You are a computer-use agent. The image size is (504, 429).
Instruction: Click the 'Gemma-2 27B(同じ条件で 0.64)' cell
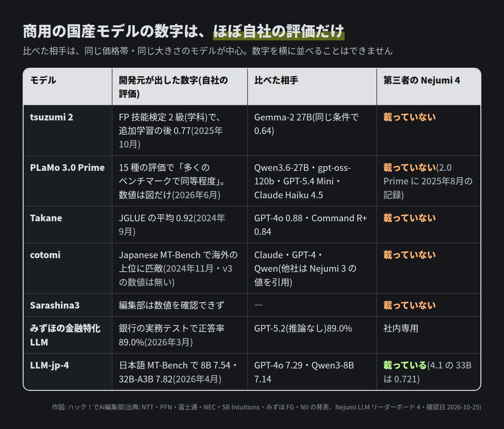(312, 130)
